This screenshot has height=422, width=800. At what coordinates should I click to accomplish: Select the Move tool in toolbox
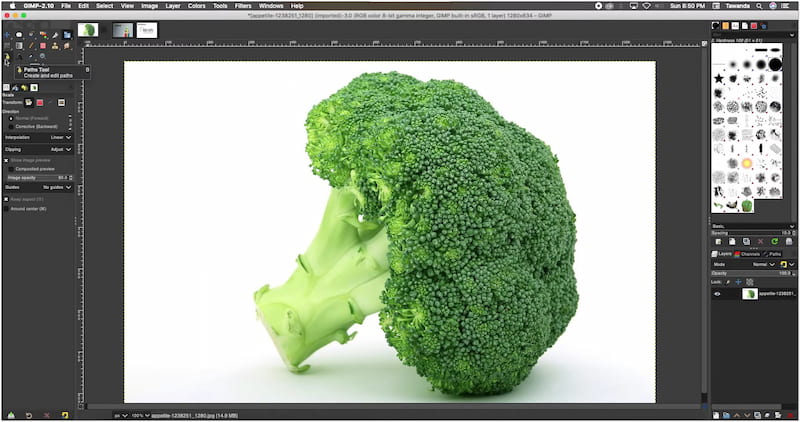click(x=7, y=34)
